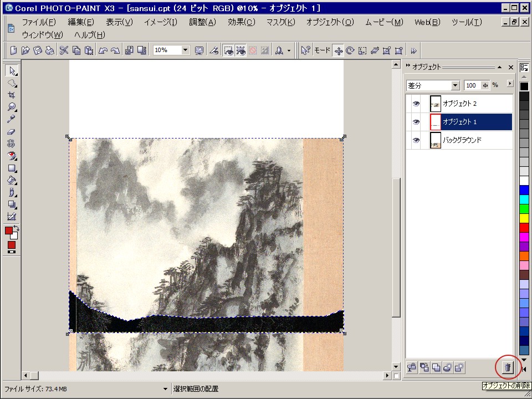Open the docker options flyout arrow

pos(510,83)
